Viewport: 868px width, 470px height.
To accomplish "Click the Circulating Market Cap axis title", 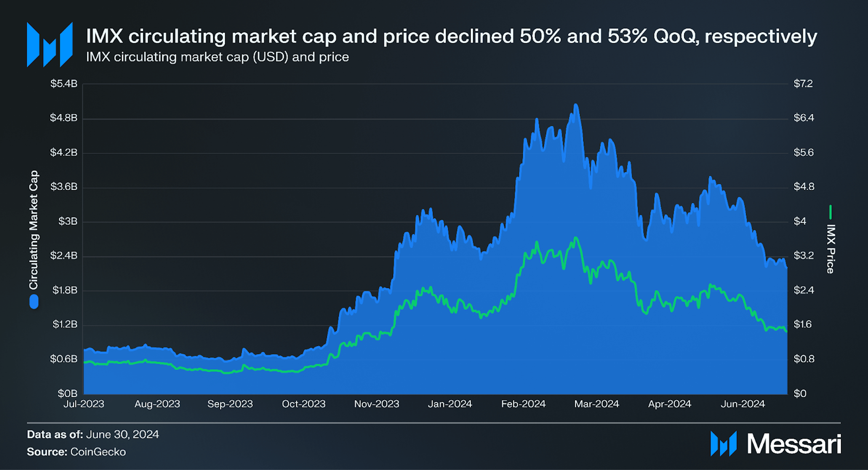I will [34, 230].
